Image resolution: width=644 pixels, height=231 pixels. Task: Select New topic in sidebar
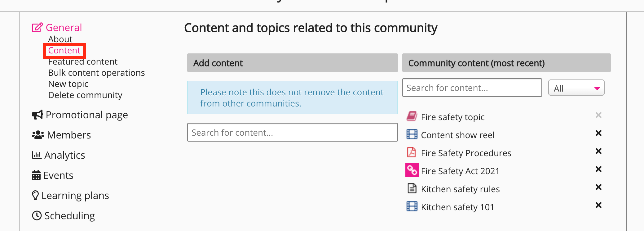[68, 84]
